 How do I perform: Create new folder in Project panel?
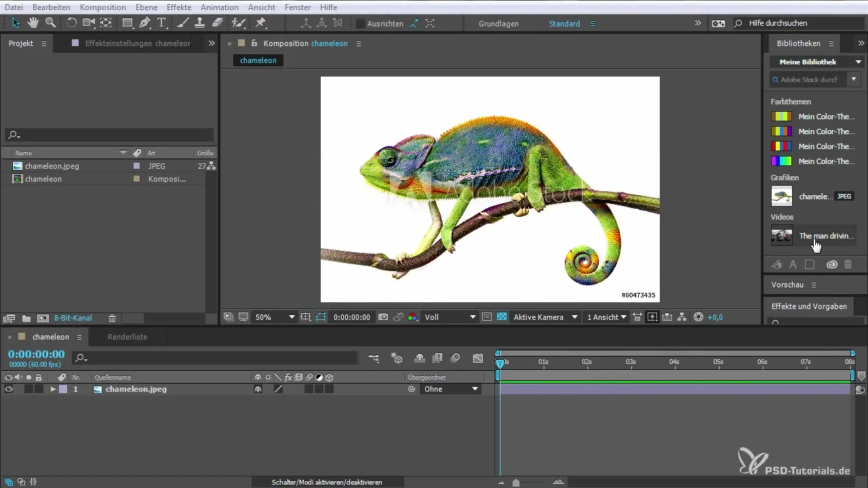pos(26,318)
